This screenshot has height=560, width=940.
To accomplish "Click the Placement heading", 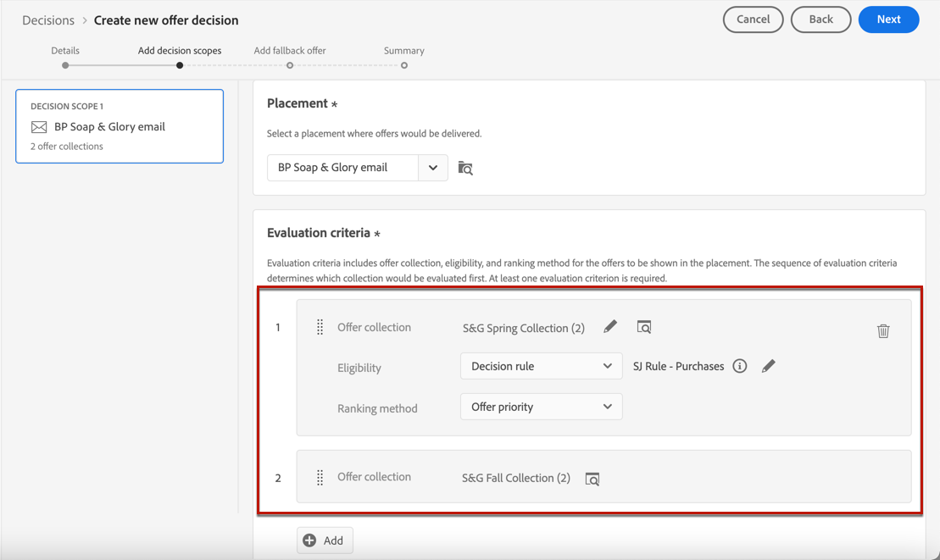I will pyautogui.click(x=298, y=103).
